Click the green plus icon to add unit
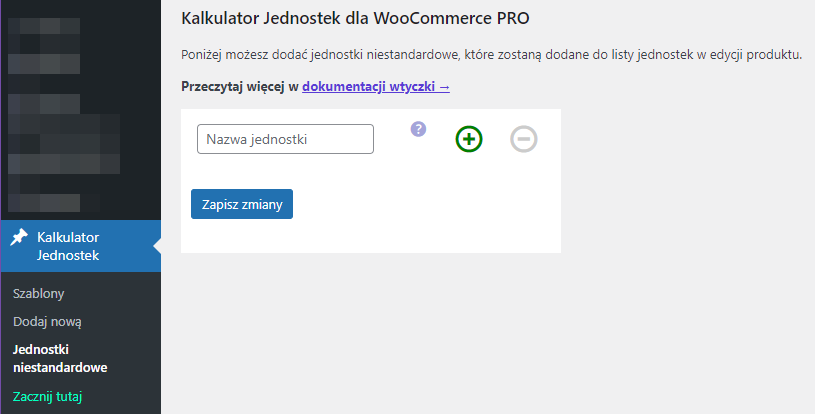The width and height of the screenshot is (815, 414). click(468, 139)
